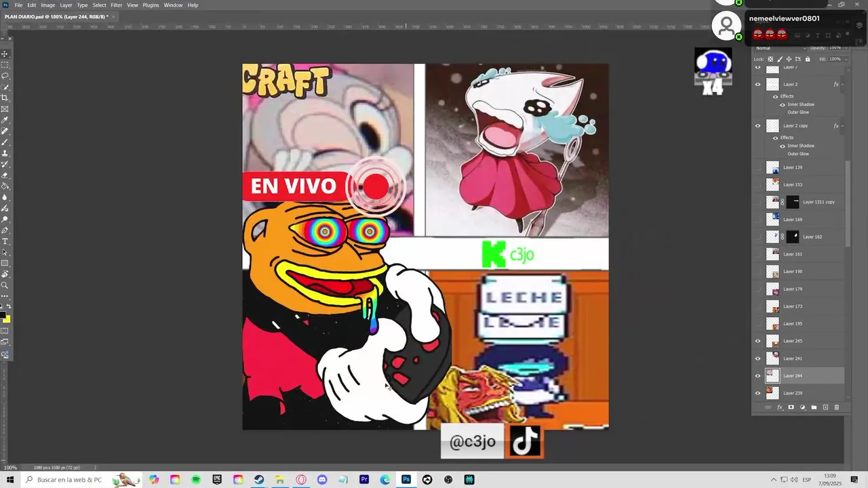Open the blend mode Normal dropdown
This screenshot has width=868, height=488.
point(781,48)
